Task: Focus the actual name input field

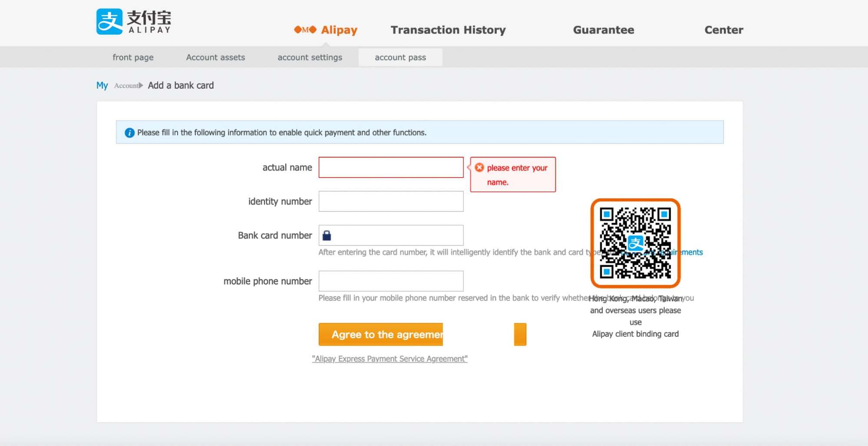Action: (391, 167)
